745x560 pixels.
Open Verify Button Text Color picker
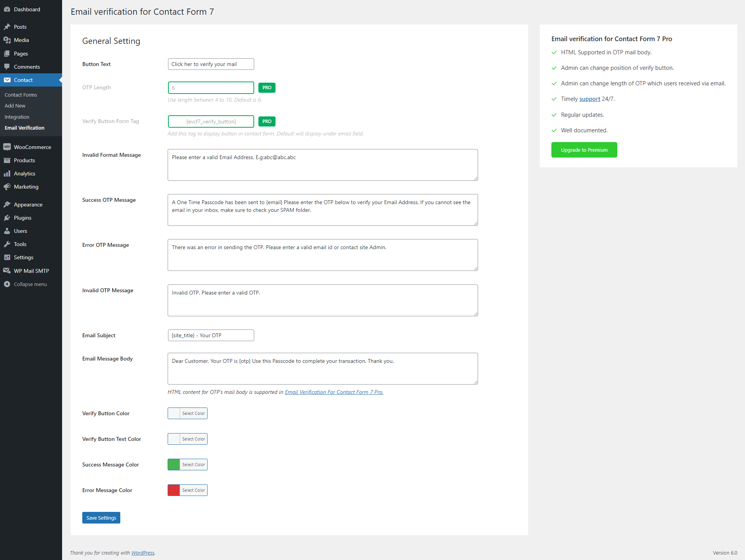point(188,439)
